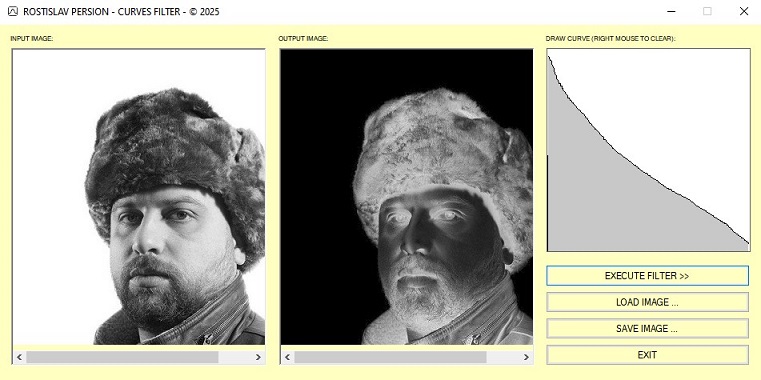Click inside the curve drawing canvas
This screenshot has height=380, width=761.
point(648,150)
